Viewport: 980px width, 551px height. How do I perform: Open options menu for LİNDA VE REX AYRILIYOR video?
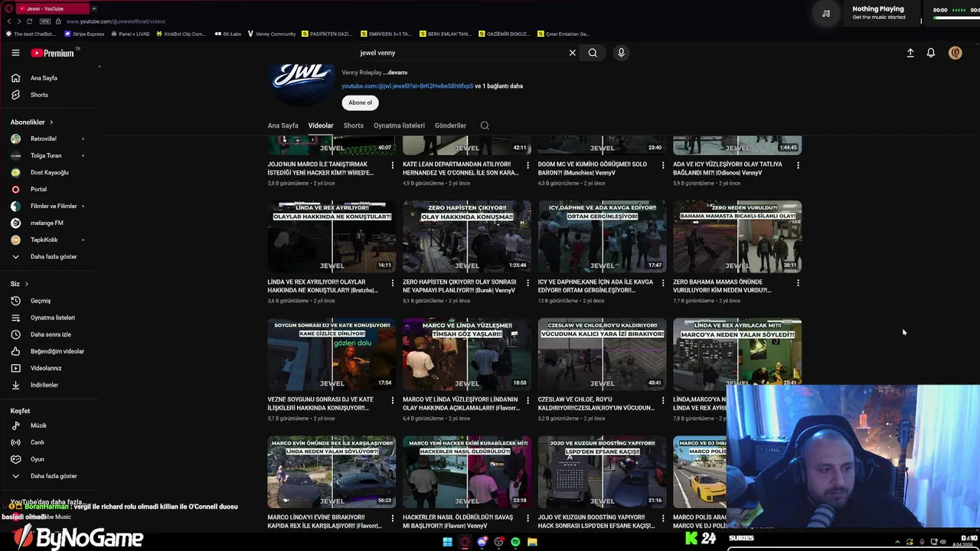(393, 283)
